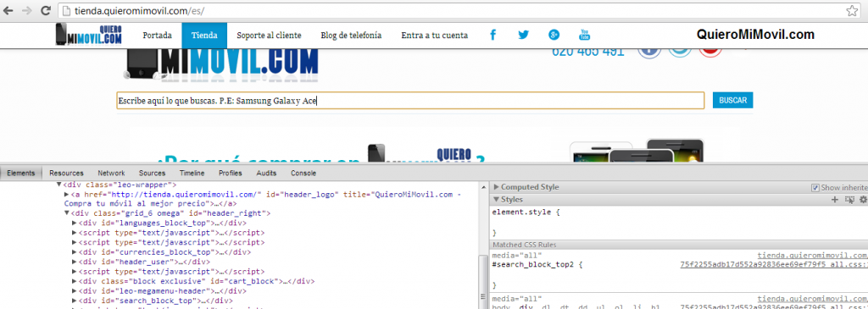This screenshot has height=309, width=868.
Task: Open the Twitter icon in the site nav
Action: pyautogui.click(x=523, y=35)
